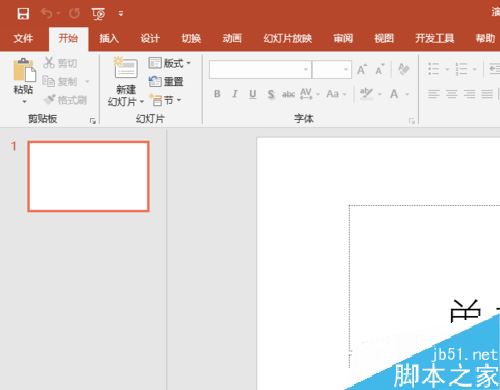Align text left
Viewport: 500px width, 390px height.
click(x=434, y=94)
